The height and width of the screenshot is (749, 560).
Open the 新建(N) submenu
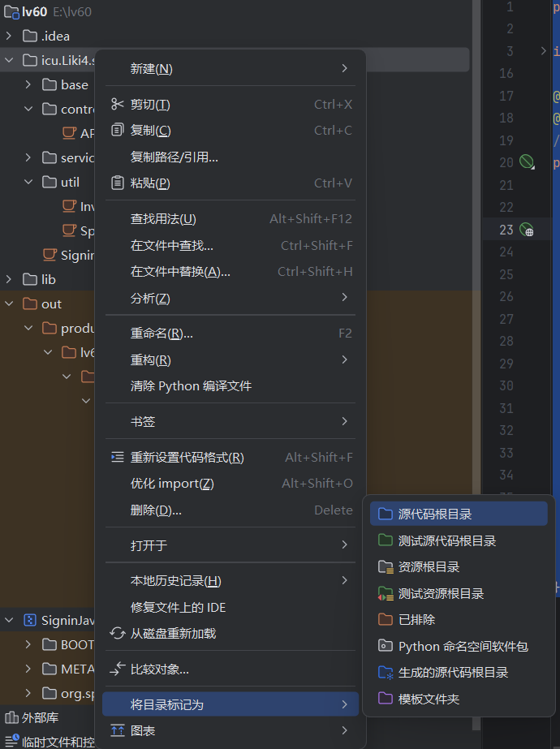pos(230,69)
